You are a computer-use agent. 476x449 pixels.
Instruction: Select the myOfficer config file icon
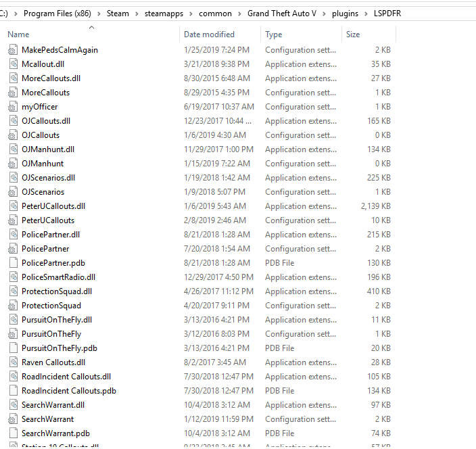coord(13,107)
